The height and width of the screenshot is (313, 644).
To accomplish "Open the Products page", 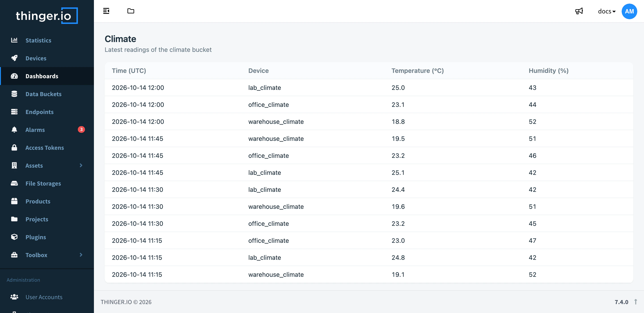I will pos(47,201).
